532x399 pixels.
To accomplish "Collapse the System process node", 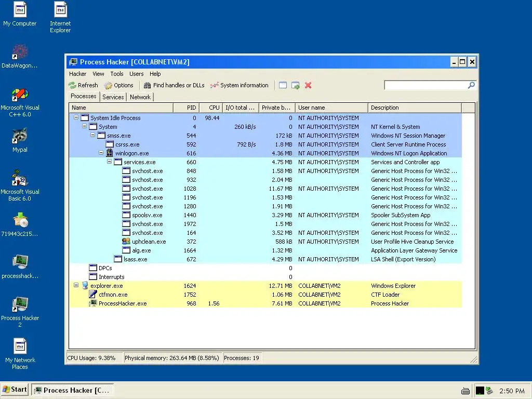I will coord(85,126).
